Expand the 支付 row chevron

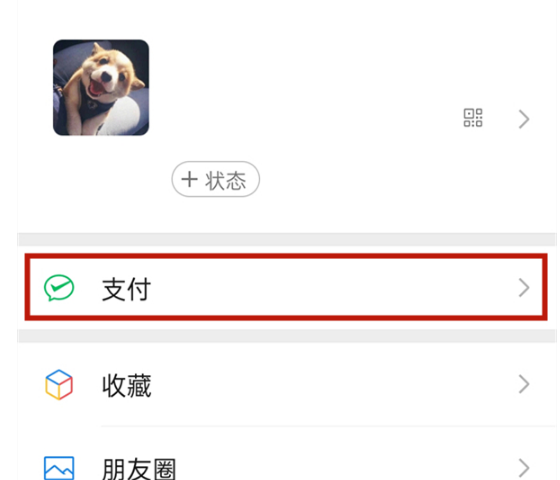(x=524, y=288)
